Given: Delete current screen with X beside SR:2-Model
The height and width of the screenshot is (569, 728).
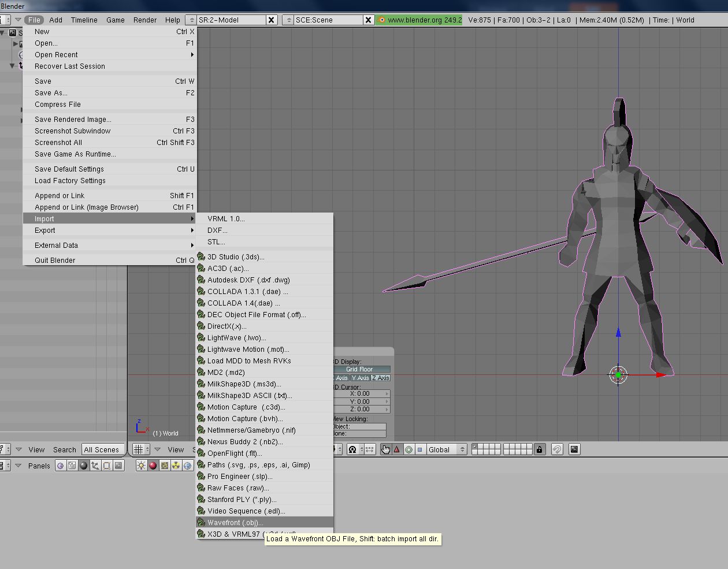Looking at the screenshot, I should coord(271,20).
